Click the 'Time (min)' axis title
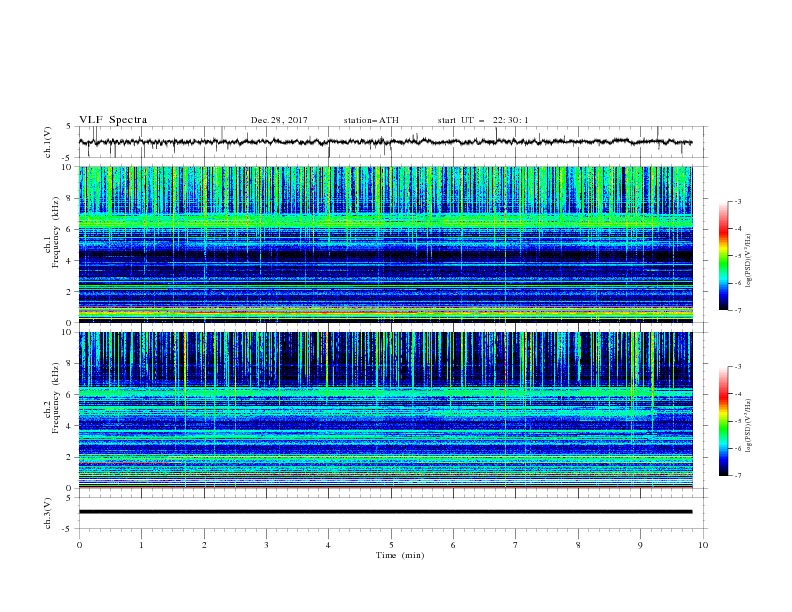This screenshot has width=792, height=612. pyautogui.click(x=400, y=555)
